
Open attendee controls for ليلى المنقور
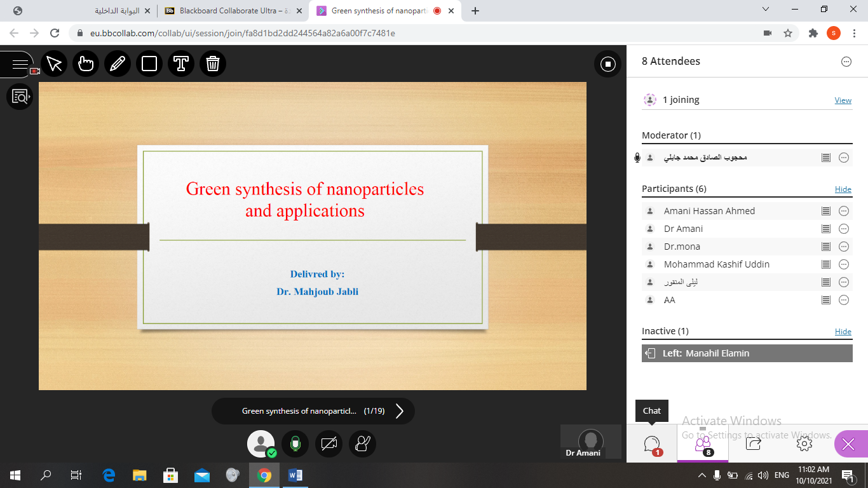pos(844,282)
